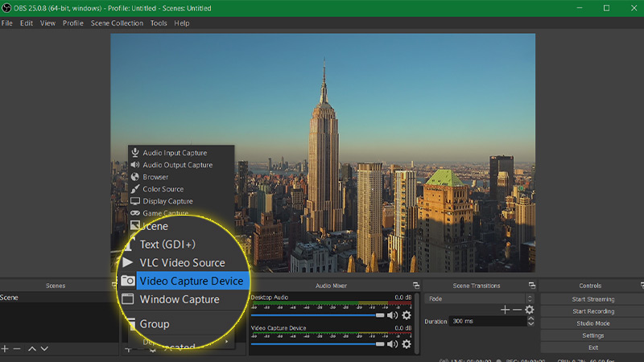Open the Scene Collection menu
Viewport: 644px width, 362px height.
[117, 23]
